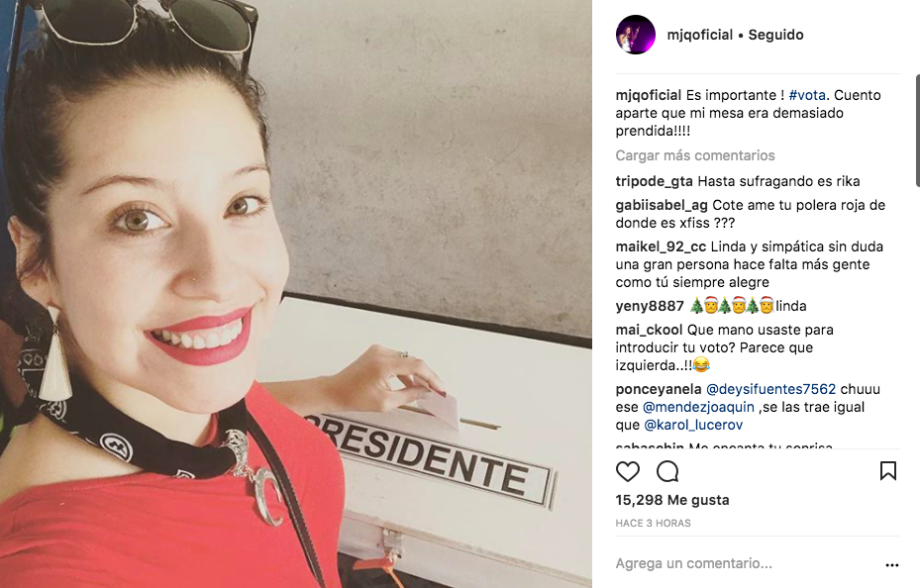Follow the @mendezjoaquin mention link

698,407
